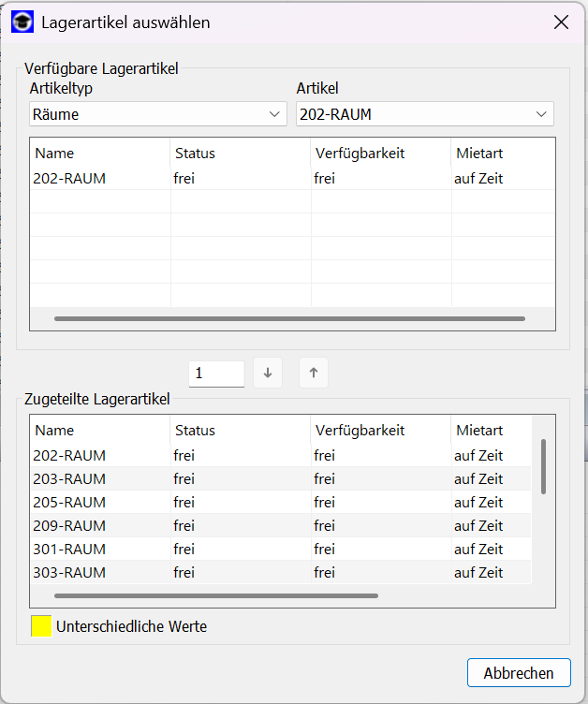Click Mietart header in available articles table

(503, 154)
